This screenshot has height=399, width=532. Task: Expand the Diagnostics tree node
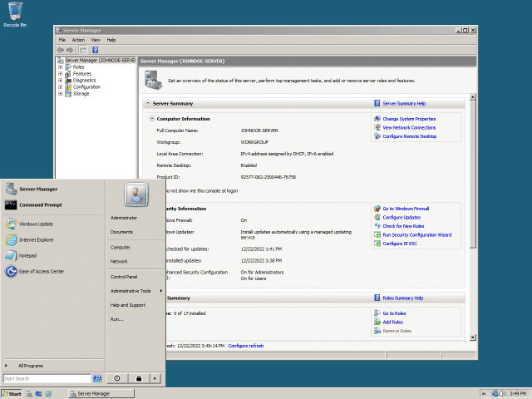point(60,81)
